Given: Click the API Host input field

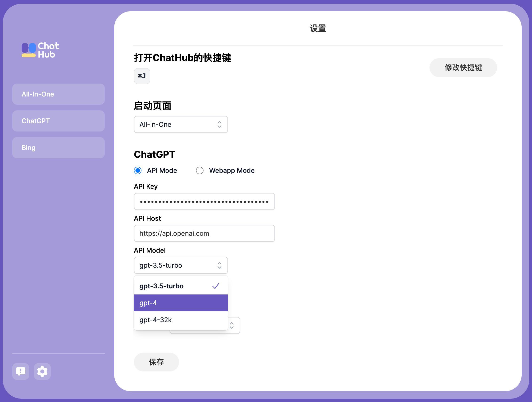Looking at the screenshot, I should click(204, 233).
